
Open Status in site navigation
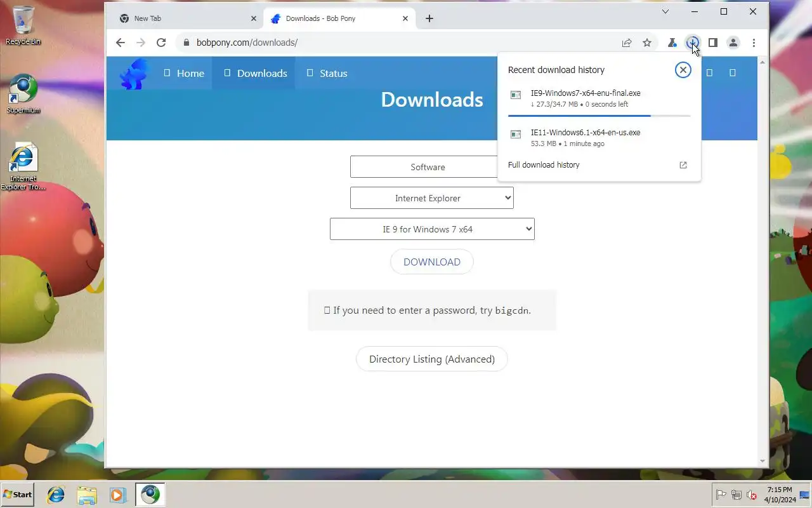pos(327,73)
